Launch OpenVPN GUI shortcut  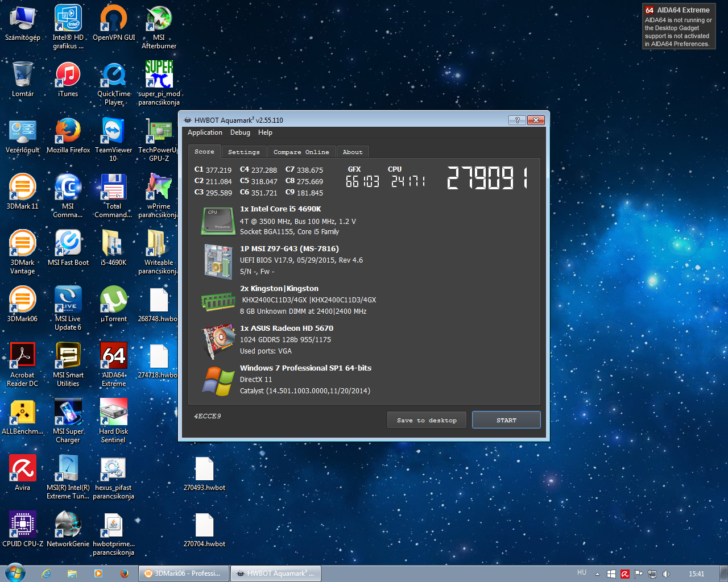(114, 24)
